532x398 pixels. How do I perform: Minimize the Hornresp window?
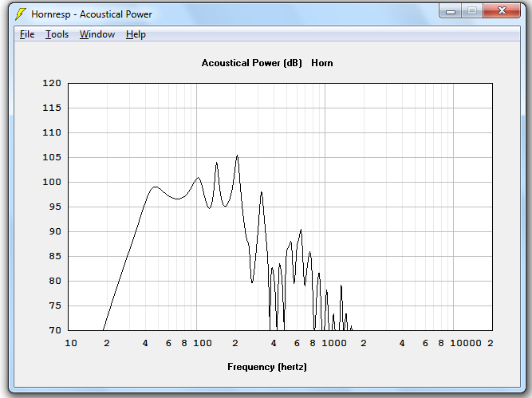(450, 11)
